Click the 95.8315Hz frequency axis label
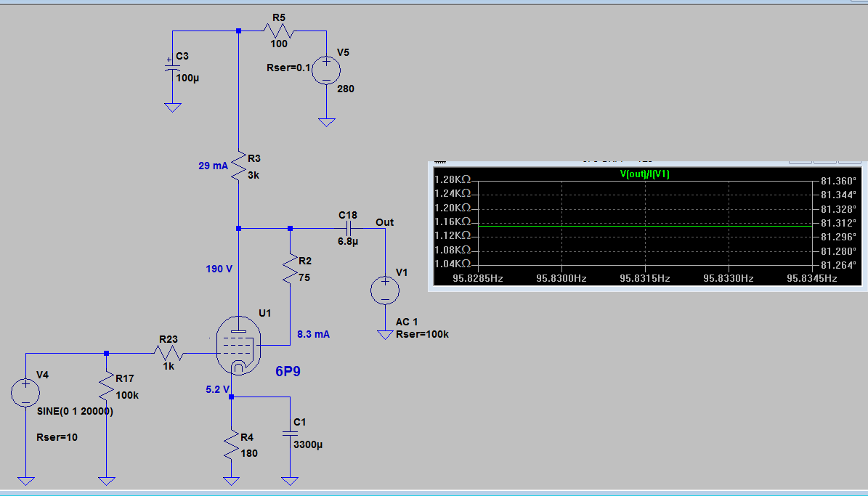This screenshot has width=868, height=496. [645, 278]
